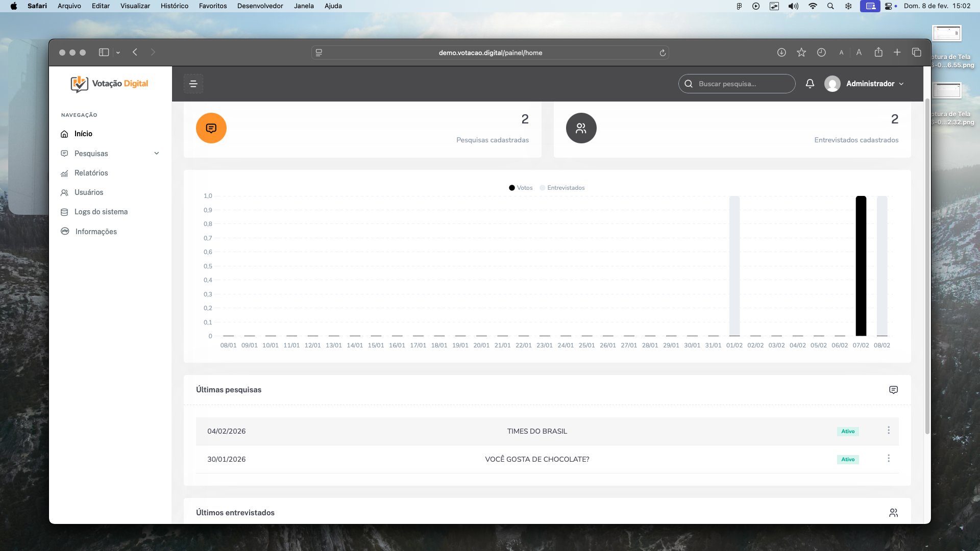Click the hamburger menu icon in header
Screen dimensions: 980x551
193,84
